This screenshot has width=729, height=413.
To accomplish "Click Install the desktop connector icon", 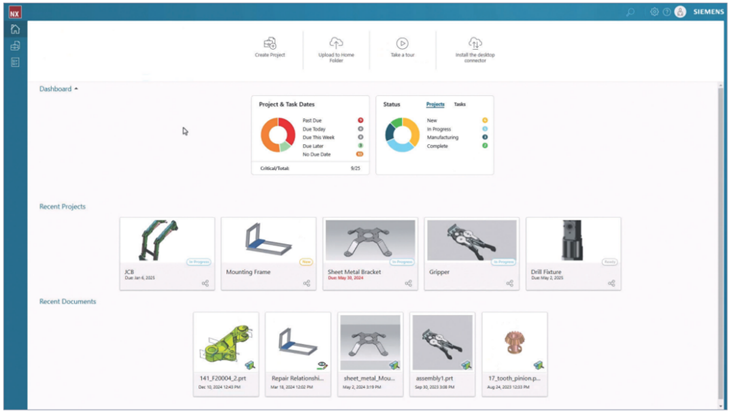I will (475, 44).
